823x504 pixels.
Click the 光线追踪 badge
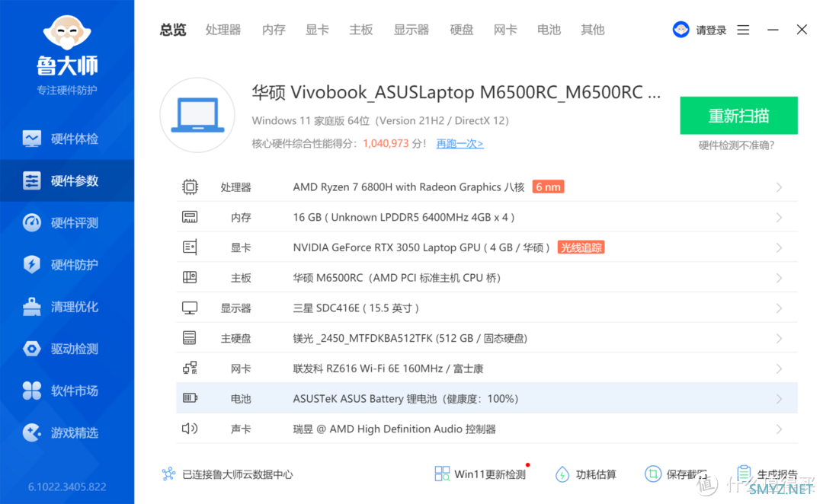[581, 247]
